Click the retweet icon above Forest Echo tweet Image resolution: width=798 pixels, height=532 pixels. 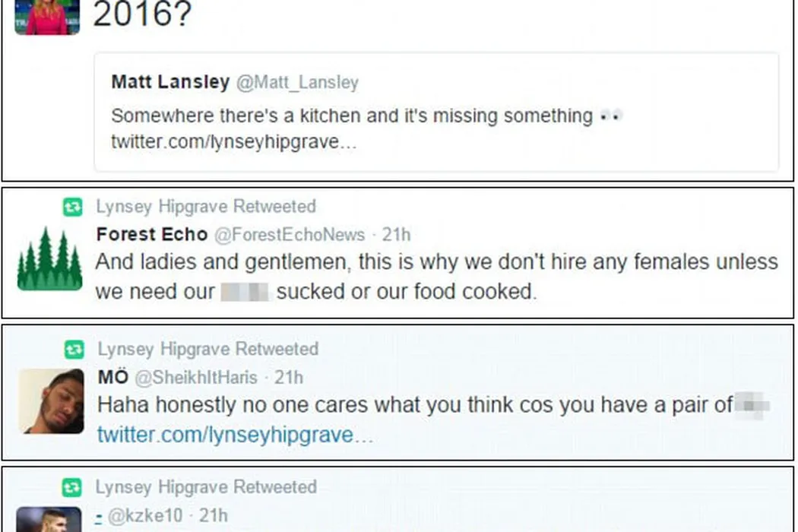pyautogui.click(x=72, y=207)
